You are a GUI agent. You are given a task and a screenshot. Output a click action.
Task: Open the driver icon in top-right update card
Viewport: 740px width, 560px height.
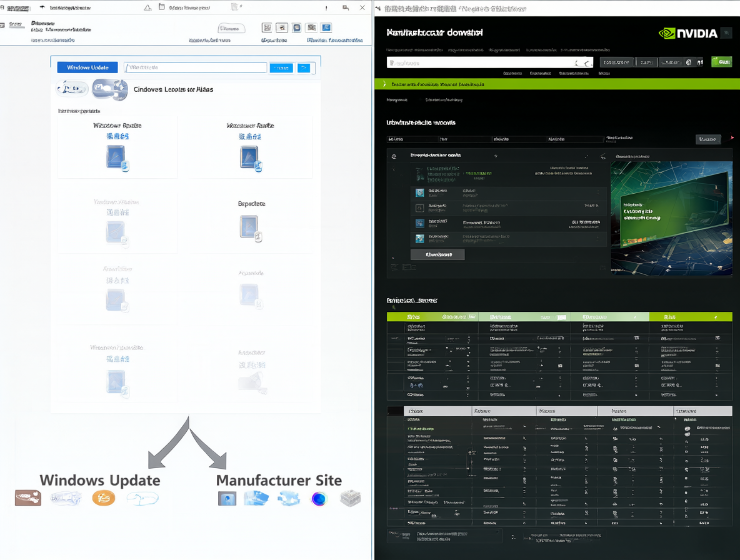pyautogui.click(x=251, y=159)
